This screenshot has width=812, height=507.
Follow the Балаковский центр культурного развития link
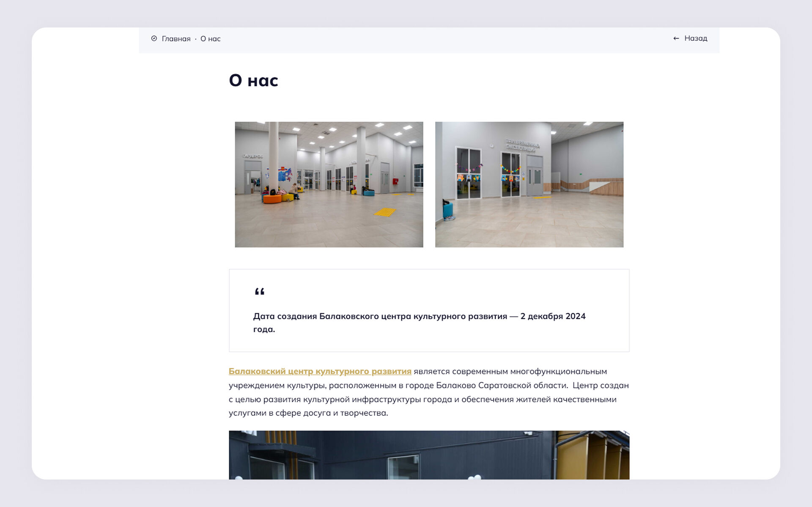[x=320, y=371]
